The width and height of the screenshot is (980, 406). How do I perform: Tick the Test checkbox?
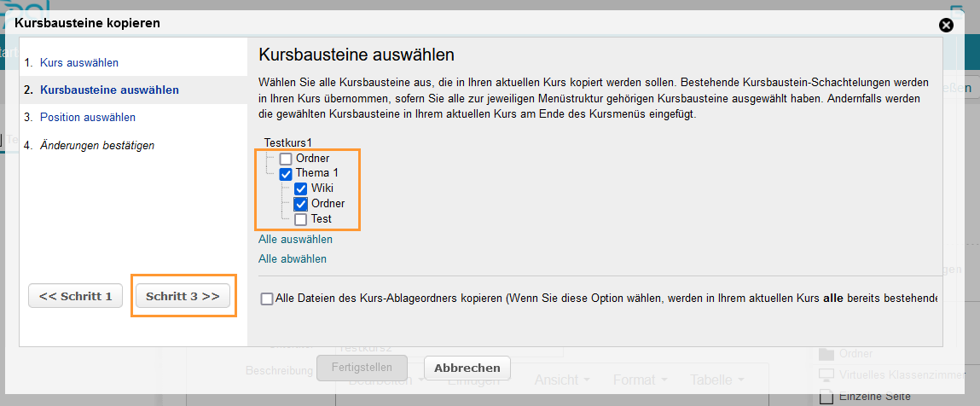pyautogui.click(x=301, y=219)
